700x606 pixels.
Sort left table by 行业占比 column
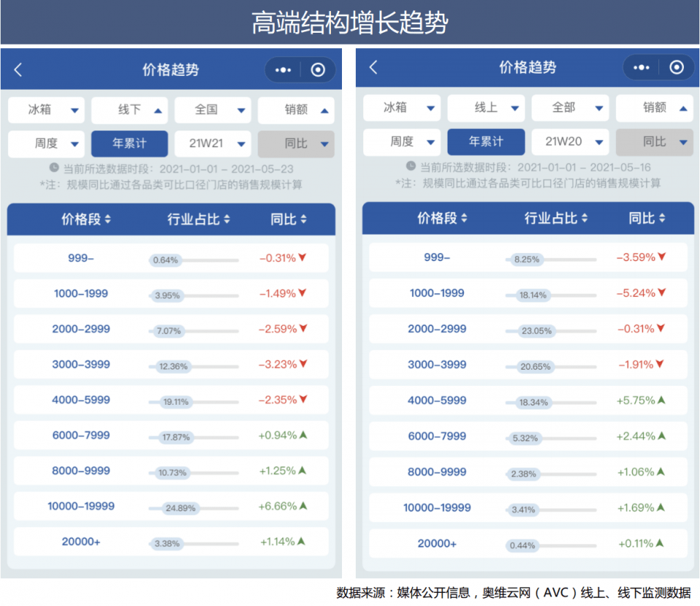coord(198,220)
